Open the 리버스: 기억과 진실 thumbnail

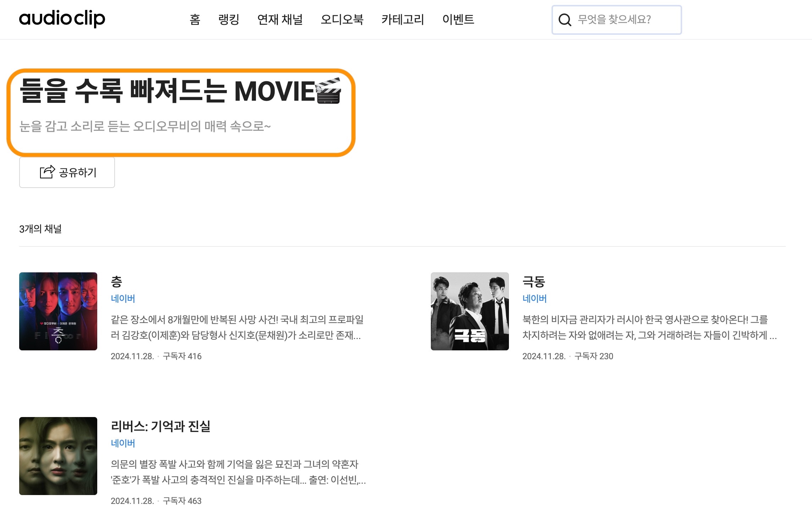pyautogui.click(x=58, y=456)
